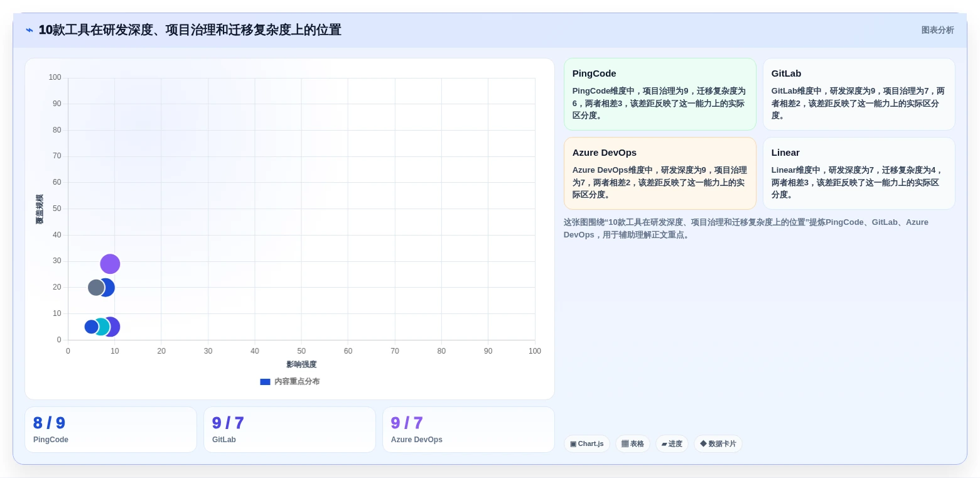
Task: Open the Azure DevOps description card
Action: (x=660, y=173)
